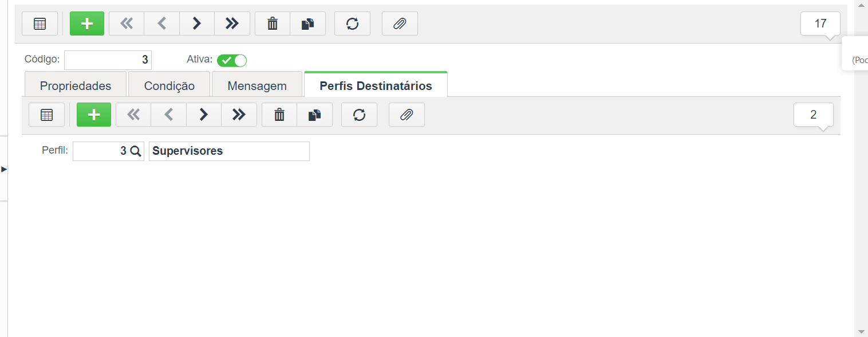
Task: Open the Propriedades tab
Action: coord(76,85)
